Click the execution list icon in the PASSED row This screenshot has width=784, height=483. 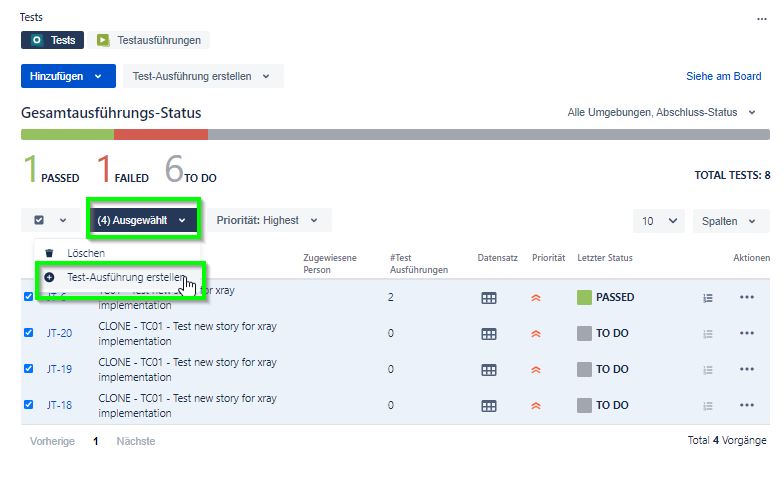[x=708, y=298]
